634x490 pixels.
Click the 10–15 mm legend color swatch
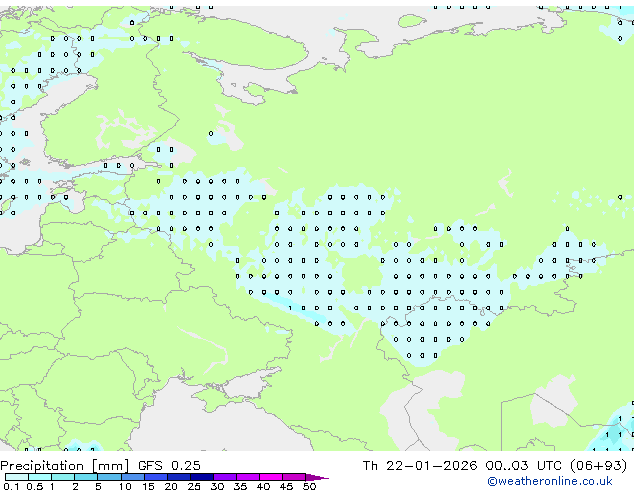(x=132, y=477)
